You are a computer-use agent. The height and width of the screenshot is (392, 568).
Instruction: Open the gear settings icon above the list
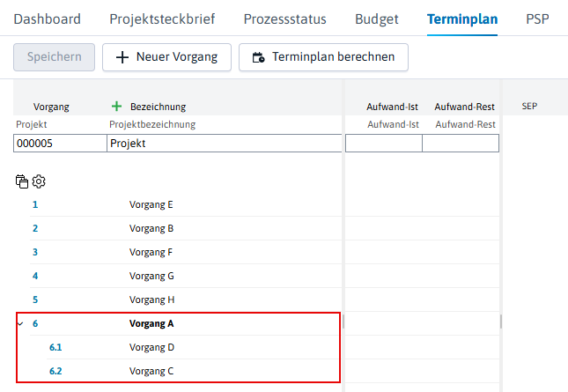(x=39, y=181)
